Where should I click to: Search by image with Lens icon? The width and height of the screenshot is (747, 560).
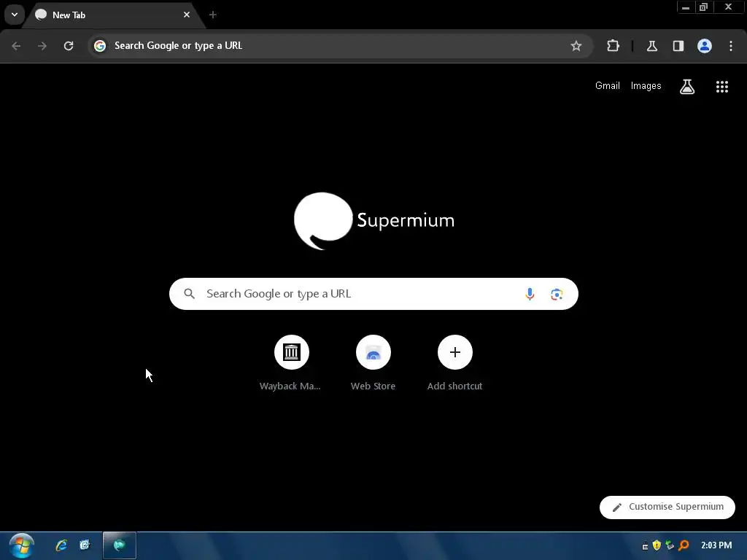coord(557,294)
